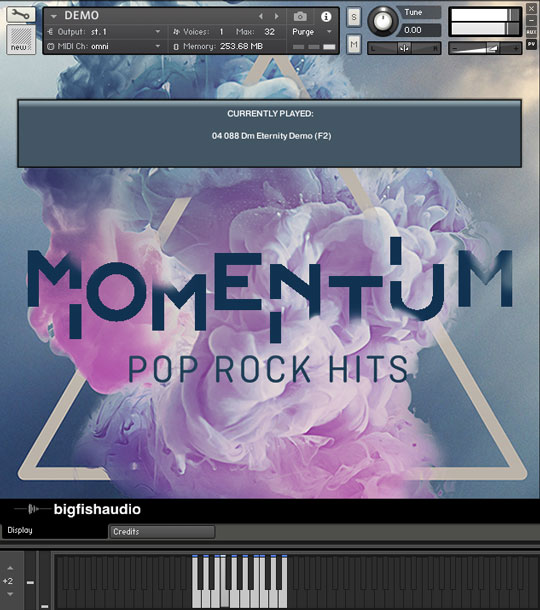The width and height of the screenshot is (540, 610).
Task: Open the Output st.1 dropdown
Action: (x=158, y=32)
